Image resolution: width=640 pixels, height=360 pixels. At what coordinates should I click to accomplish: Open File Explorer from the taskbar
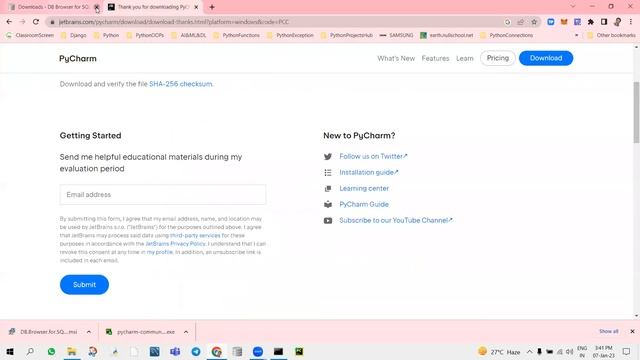[71, 351]
